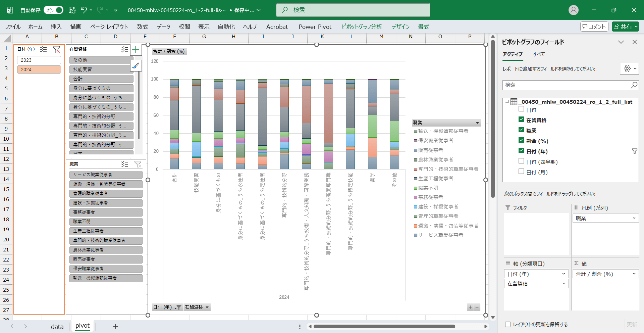Click the save icon in title bar
The height and width of the screenshot is (333, 644).
pyautogui.click(x=72, y=10)
